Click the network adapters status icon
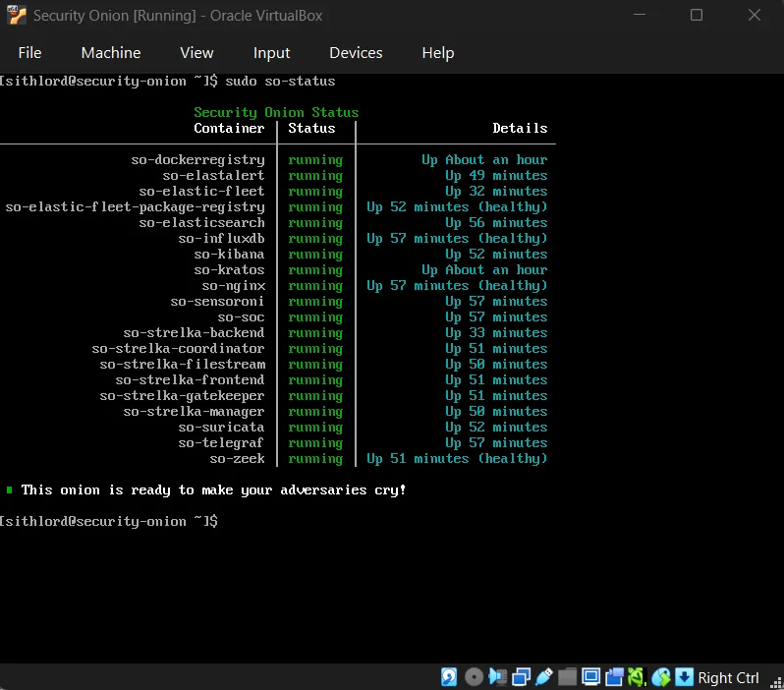 tap(521, 677)
